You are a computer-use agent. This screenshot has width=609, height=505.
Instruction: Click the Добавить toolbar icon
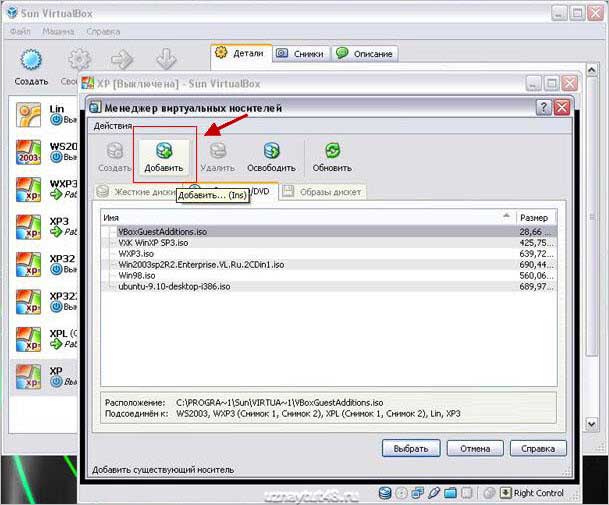tap(164, 151)
